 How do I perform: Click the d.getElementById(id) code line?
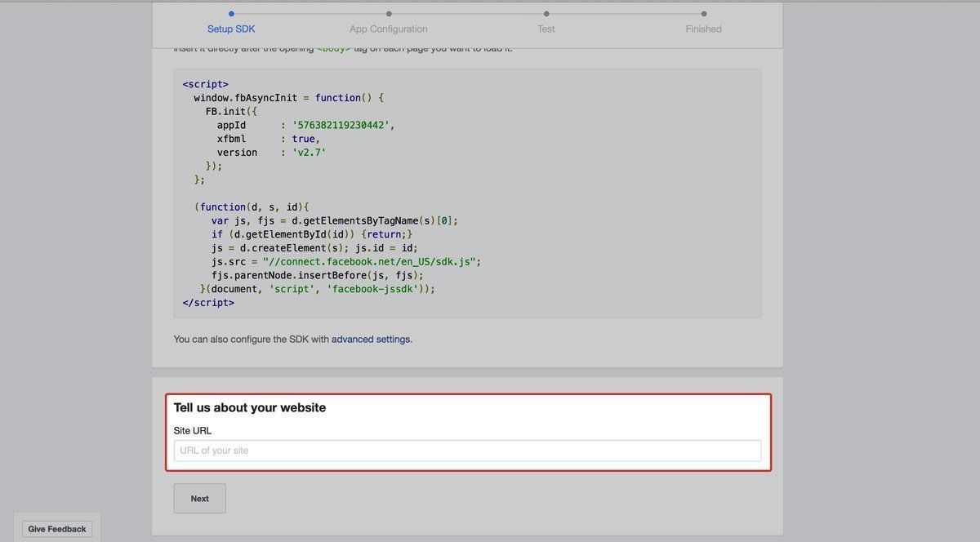point(312,234)
